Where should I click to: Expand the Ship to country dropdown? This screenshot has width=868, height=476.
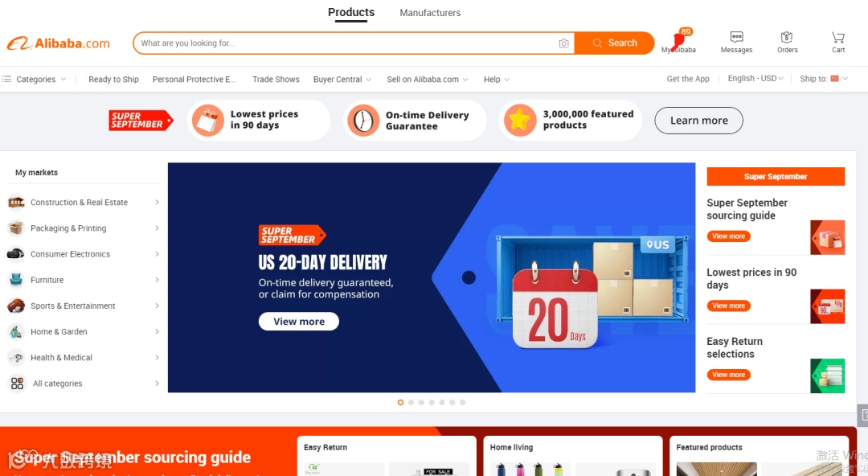[x=824, y=79]
